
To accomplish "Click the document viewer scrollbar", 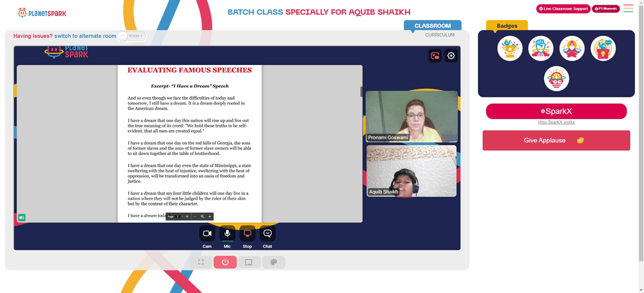I will coord(361,92).
